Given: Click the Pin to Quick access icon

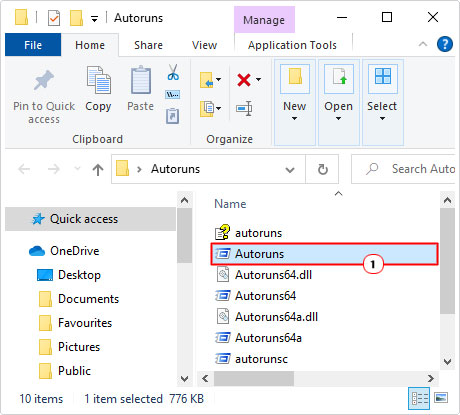Looking at the screenshot, I should pos(44,80).
